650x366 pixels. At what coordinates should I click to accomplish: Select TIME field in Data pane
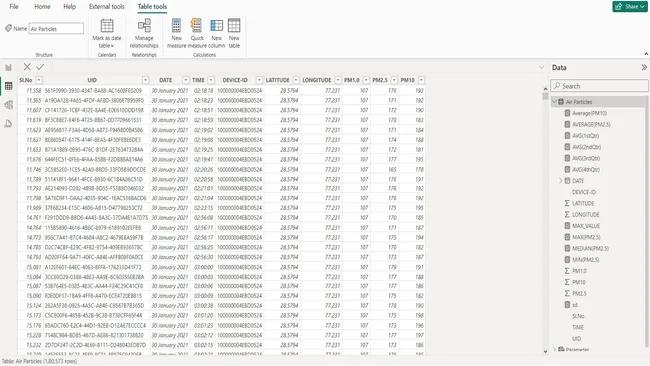click(577, 327)
